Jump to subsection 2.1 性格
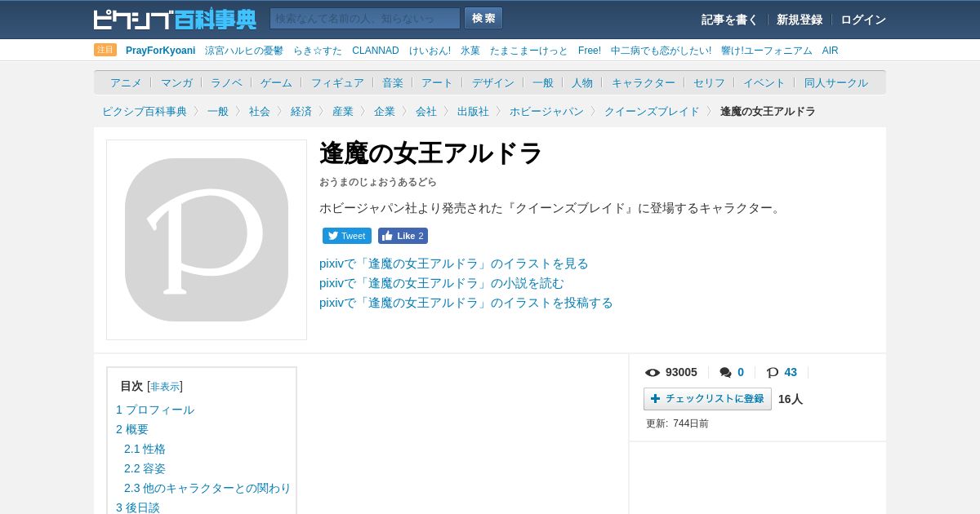 (x=145, y=449)
